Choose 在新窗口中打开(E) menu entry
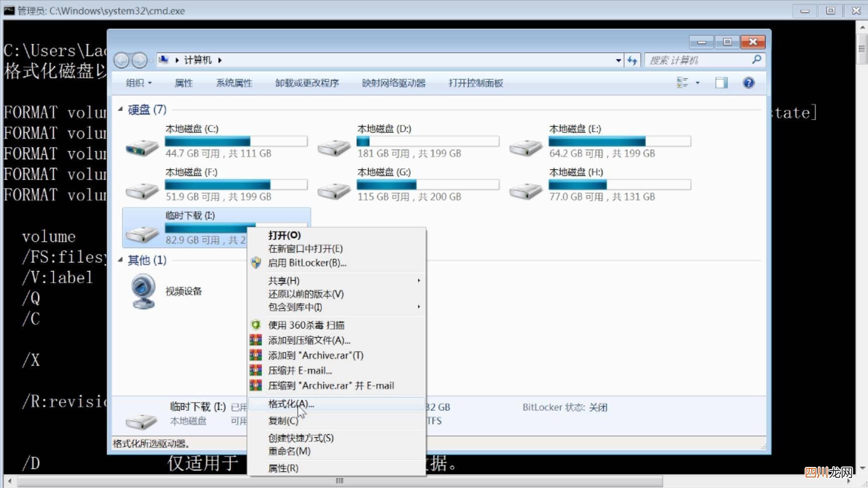Image resolution: width=868 pixels, height=488 pixels. pos(305,249)
